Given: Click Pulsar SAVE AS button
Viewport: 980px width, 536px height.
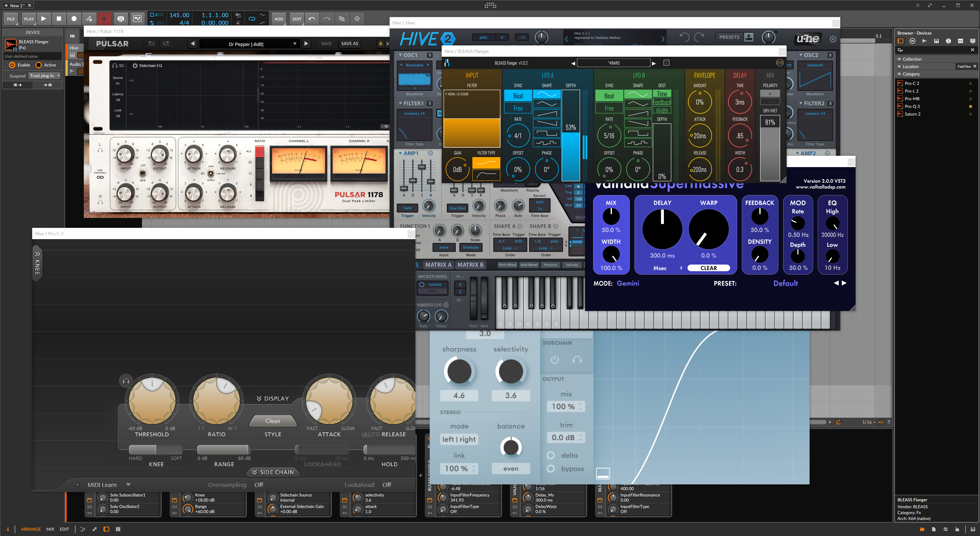Looking at the screenshot, I should coord(350,43).
